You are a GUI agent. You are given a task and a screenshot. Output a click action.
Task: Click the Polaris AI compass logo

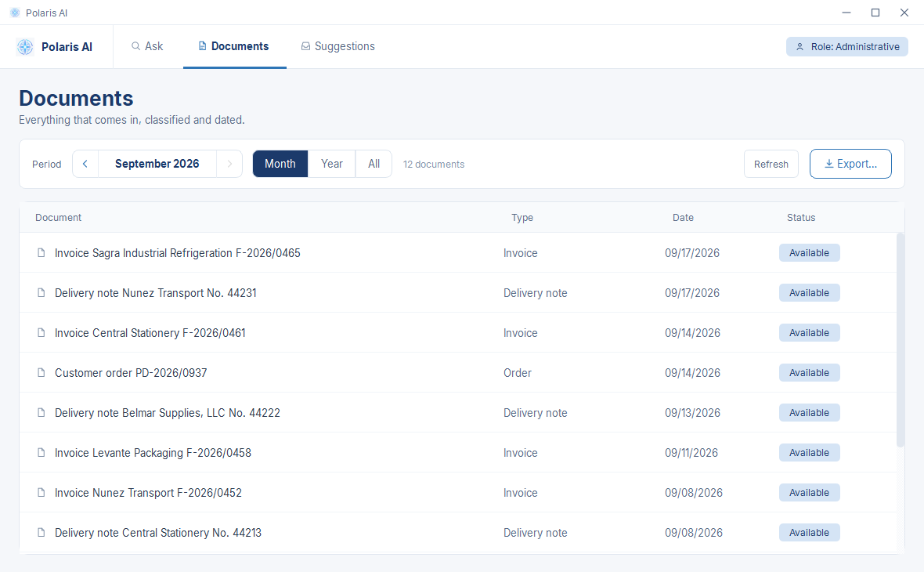(25, 46)
